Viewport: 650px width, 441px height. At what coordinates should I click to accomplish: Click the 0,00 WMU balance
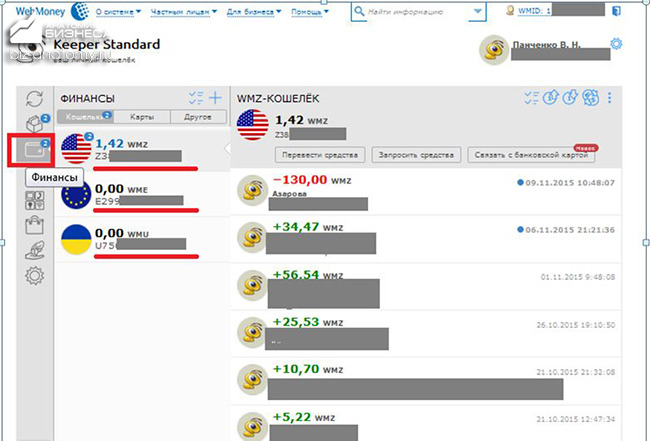pos(122,233)
